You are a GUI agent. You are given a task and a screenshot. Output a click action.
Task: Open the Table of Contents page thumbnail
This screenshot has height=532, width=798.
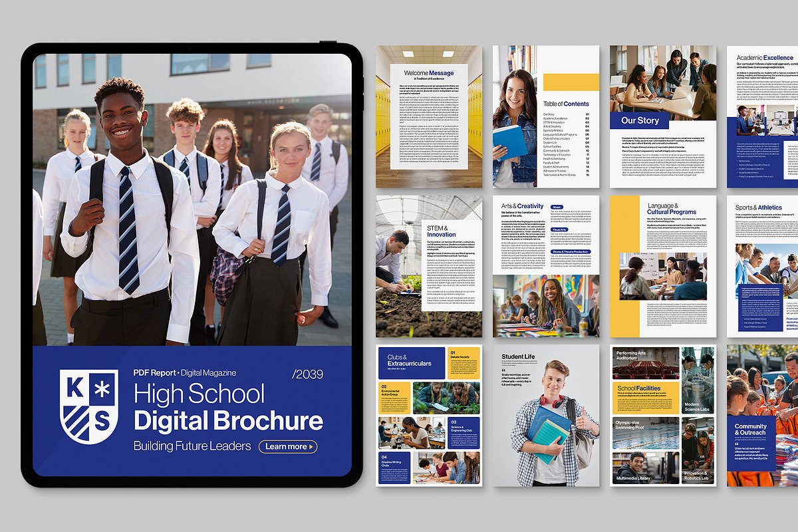click(546, 117)
